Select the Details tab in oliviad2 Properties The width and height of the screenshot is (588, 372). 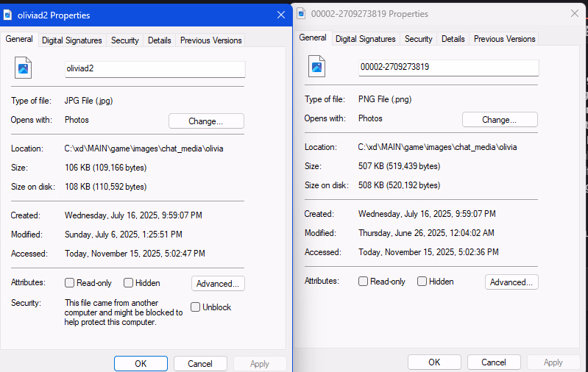click(x=159, y=40)
